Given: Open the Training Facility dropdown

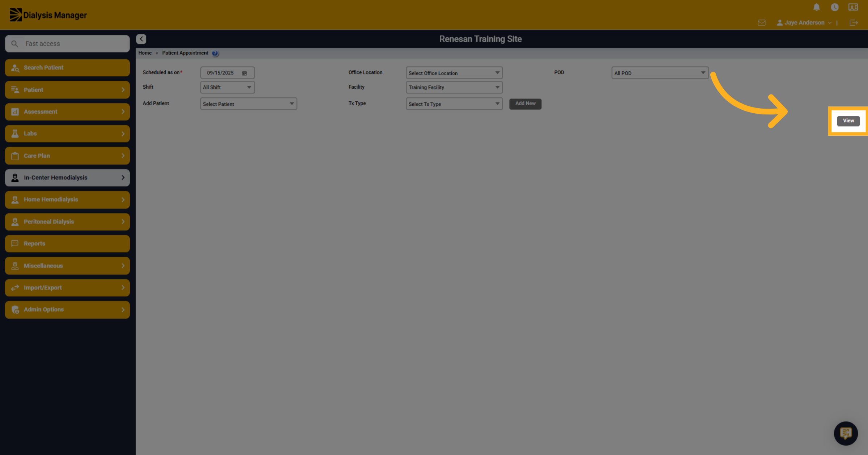Looking at the screenshot, I should pyautogui.click(x=454, y=87).
